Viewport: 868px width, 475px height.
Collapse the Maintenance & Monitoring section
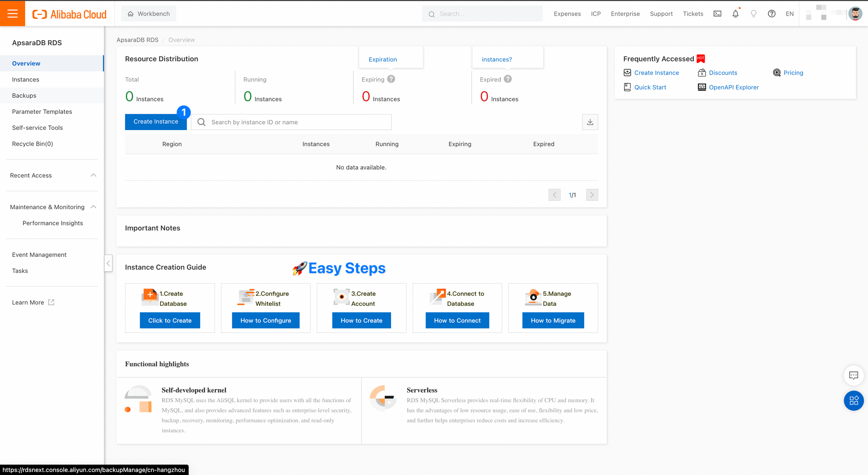[x=93, y=207]
